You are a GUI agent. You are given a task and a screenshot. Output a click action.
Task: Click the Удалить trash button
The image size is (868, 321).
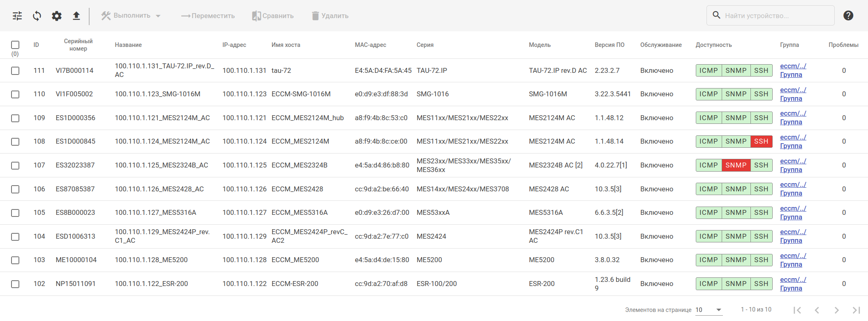[330, 16]
